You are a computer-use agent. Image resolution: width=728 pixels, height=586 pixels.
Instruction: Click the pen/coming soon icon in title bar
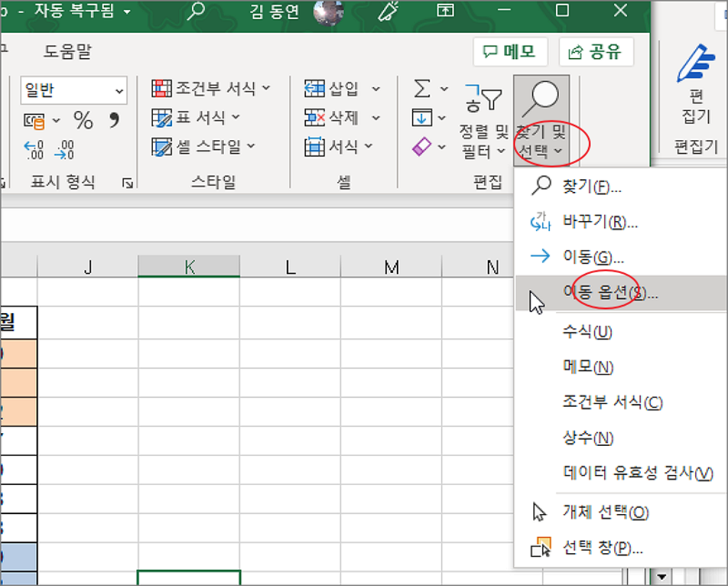pyautogui.click(x=388, y=11)
